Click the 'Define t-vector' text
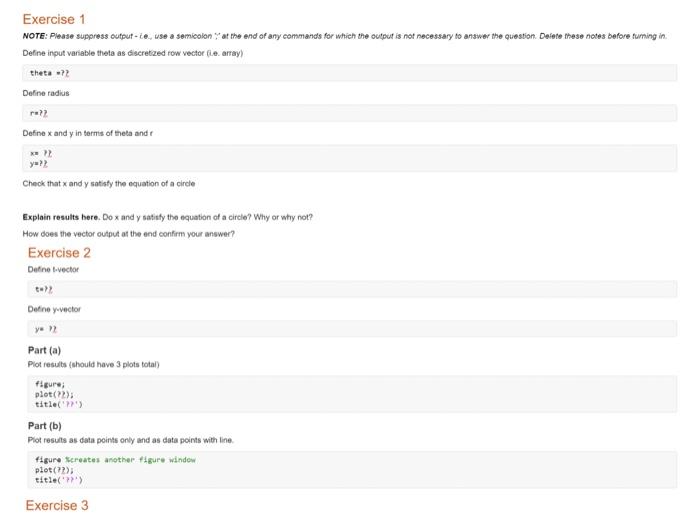Viewport: 700px width, 519px height. tap(53, 270)
